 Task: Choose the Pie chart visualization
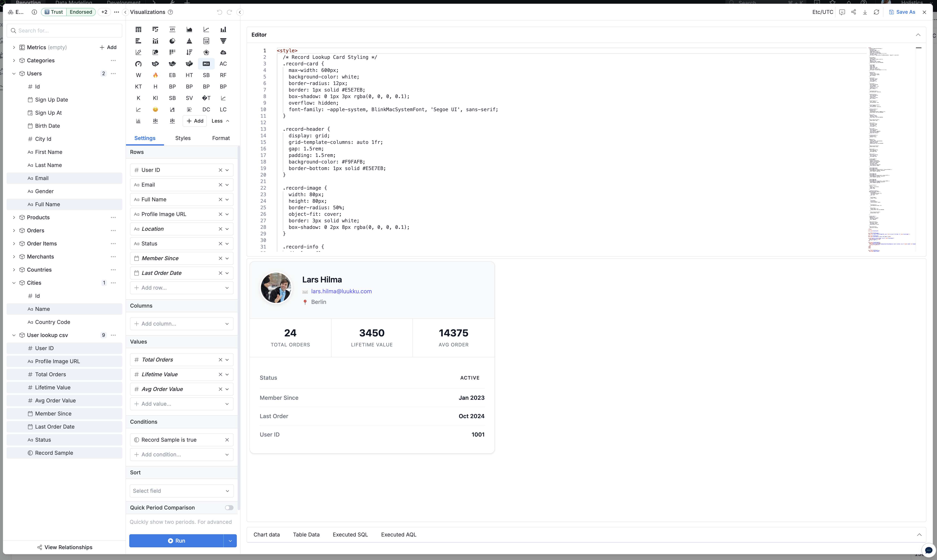[172, 41]
